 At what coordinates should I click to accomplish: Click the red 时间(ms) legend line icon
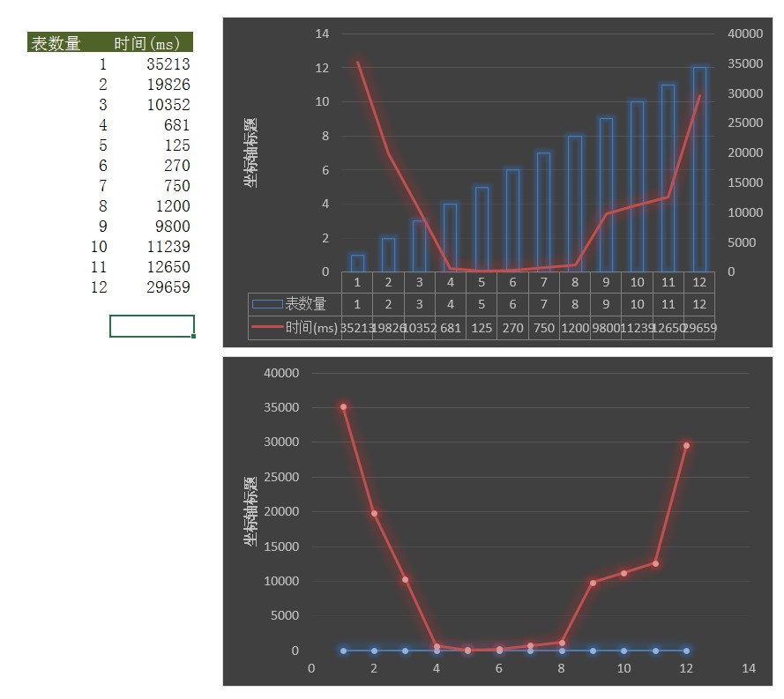pos(267,328)
